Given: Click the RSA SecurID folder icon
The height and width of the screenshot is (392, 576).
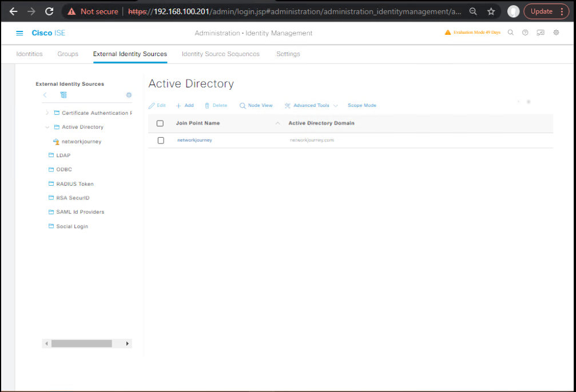Looking at the screenshot, I should 51,198.
